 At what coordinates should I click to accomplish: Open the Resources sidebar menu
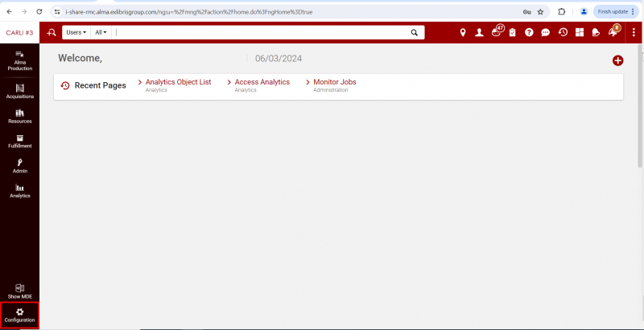tap(19, 117)
